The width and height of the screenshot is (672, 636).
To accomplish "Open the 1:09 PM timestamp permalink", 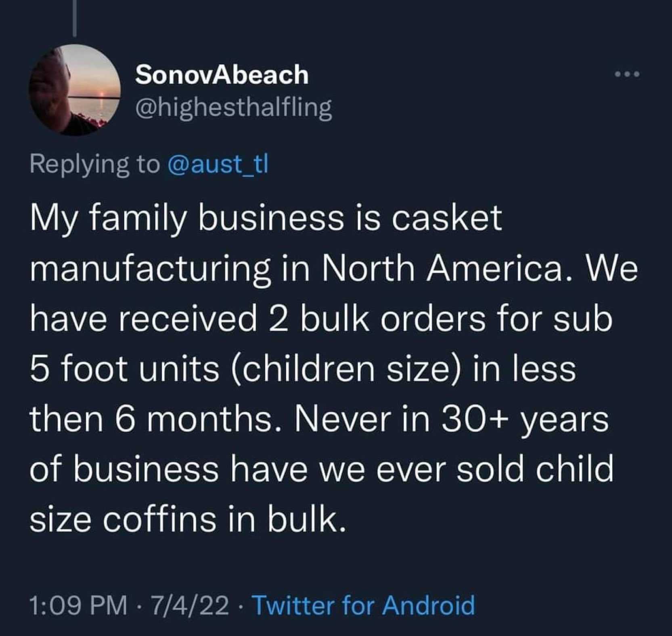I will coord(78,606).
